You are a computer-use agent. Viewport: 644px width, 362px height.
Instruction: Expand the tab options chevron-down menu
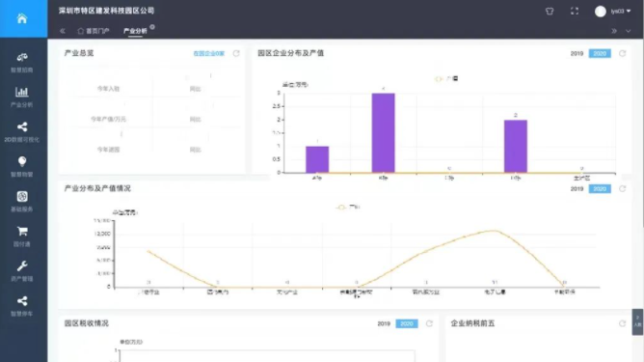point(628,31)
